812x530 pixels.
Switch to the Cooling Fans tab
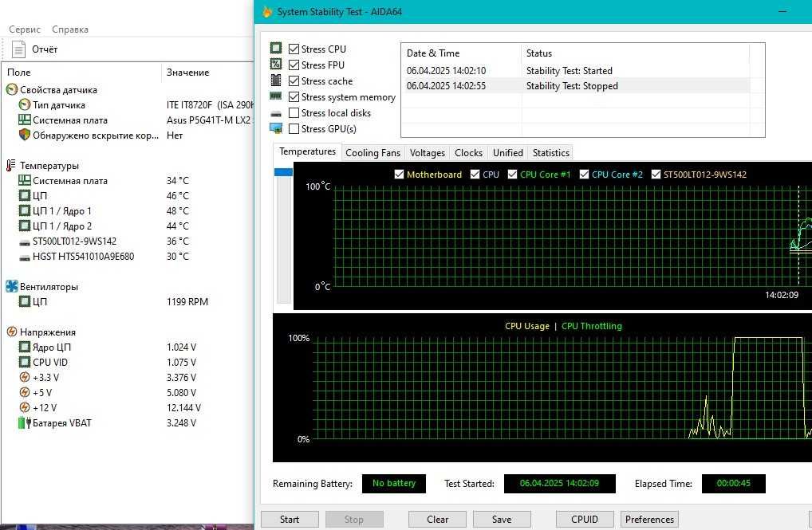[x=372, y=153]
